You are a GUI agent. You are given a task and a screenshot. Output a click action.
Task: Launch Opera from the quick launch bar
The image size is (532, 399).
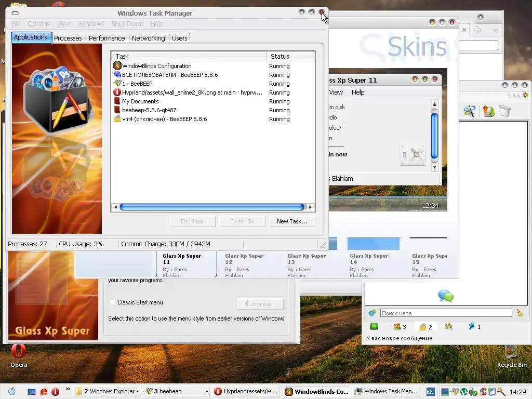point(55,392)
